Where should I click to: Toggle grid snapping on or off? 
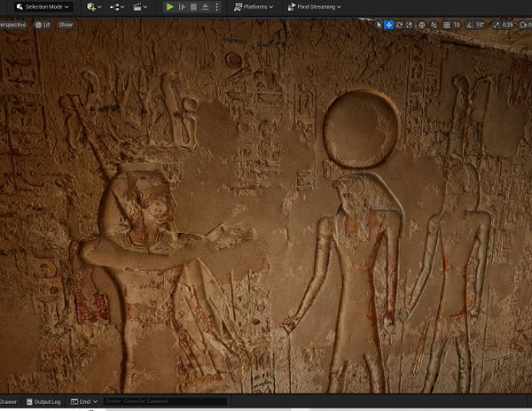tap(445, 25)
